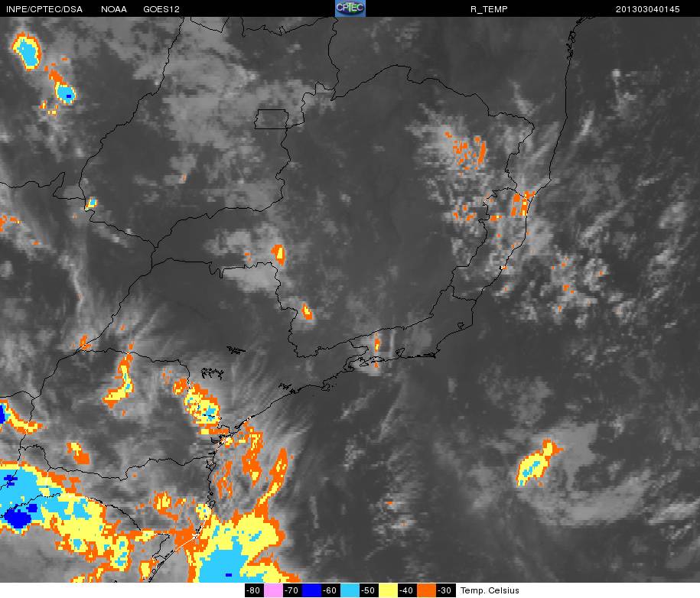Select the -40 legend value
The height and width of the screenshot is (598, 700).
pyautogui.click(x=407, y=590)
